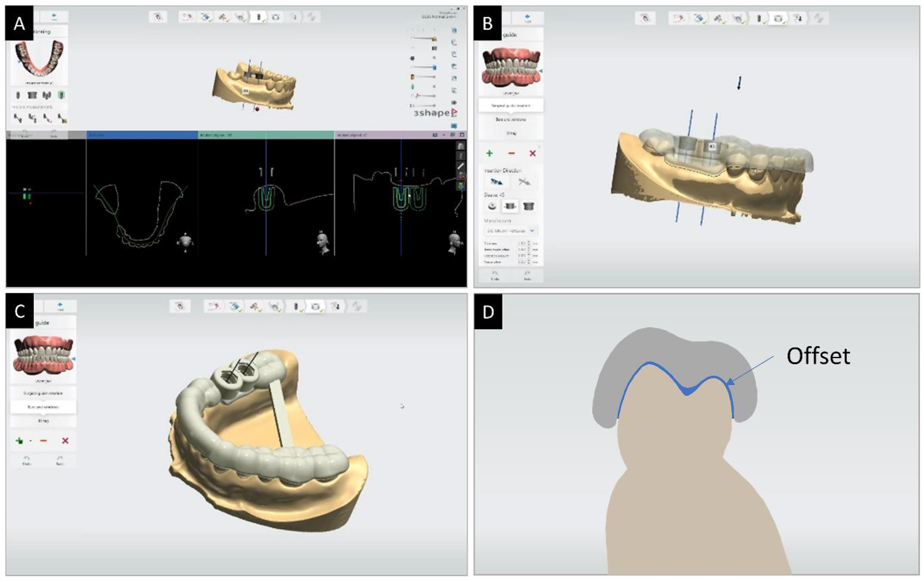Click the active surgical guide step in panel B's toolbar
This screenshot has height=582, width=924.
[778, 18]
